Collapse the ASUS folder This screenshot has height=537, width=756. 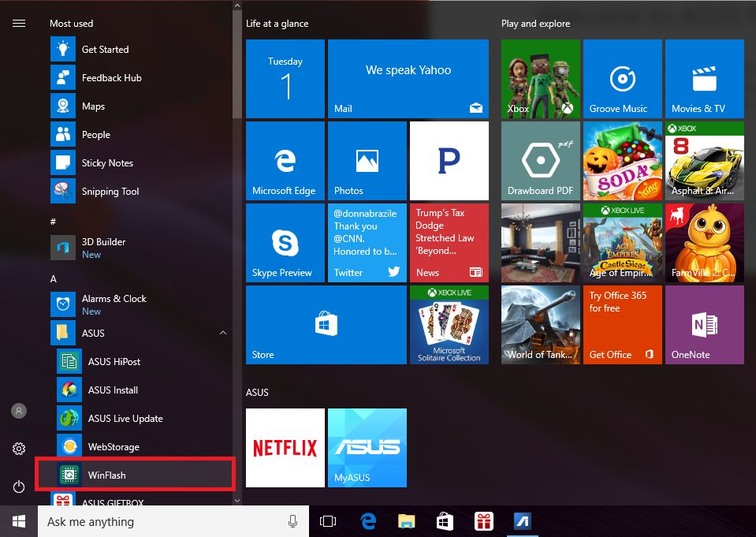pos(140,333)
